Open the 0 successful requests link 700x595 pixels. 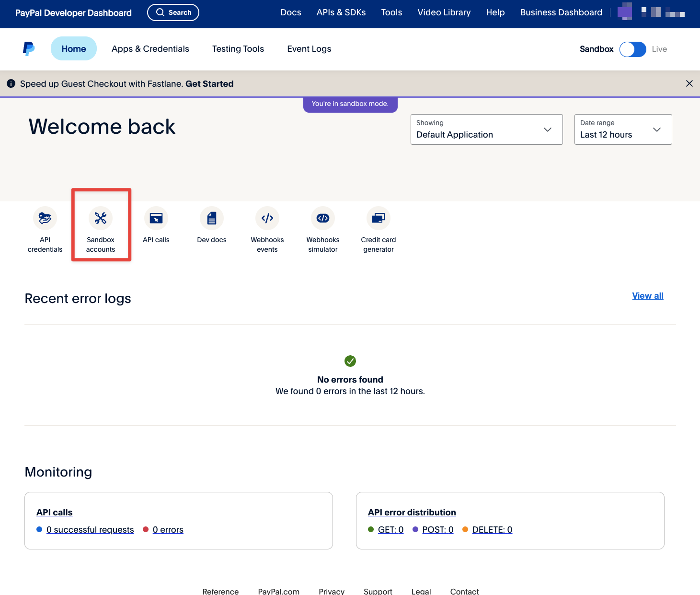[90, 530]
